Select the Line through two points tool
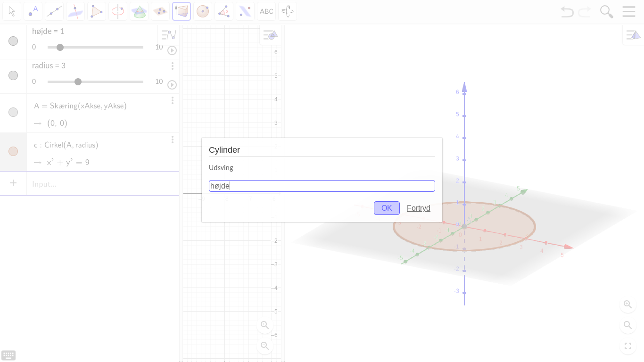Viewport: 644px width, 362px height. tap(54, 11)
